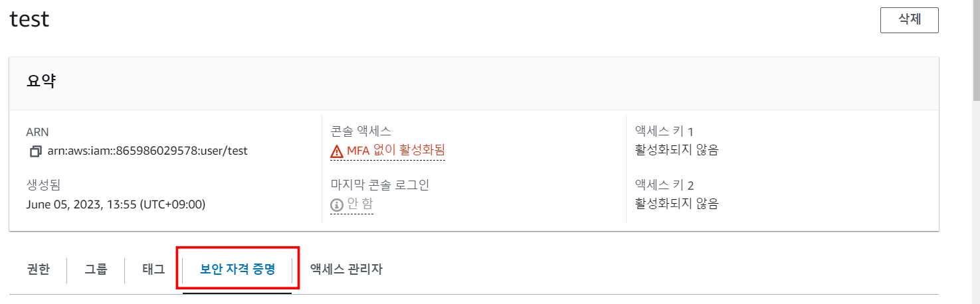The height and width of the screenshot is (304, 980).
Task: Switch to the 권한 tab
Action: (x=38, y=269)
